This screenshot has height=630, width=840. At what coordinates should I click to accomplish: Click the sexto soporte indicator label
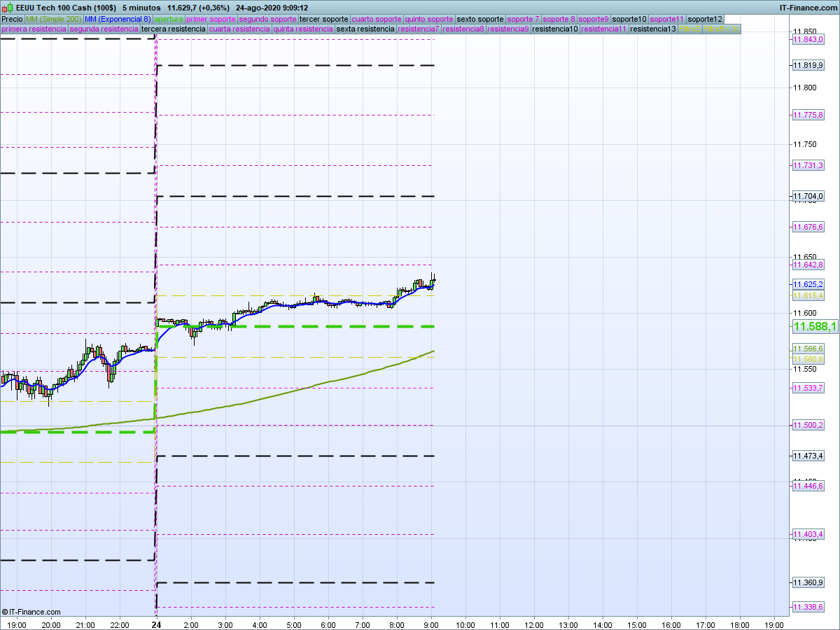pyautogui.click(x=479, y=19)
